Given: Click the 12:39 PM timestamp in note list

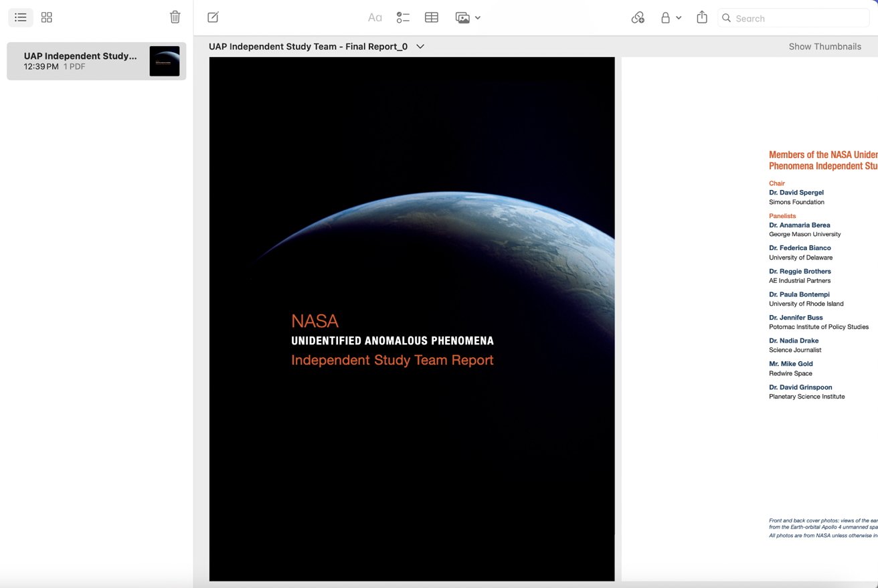Looking at the screenshot, I should (41, 67).
